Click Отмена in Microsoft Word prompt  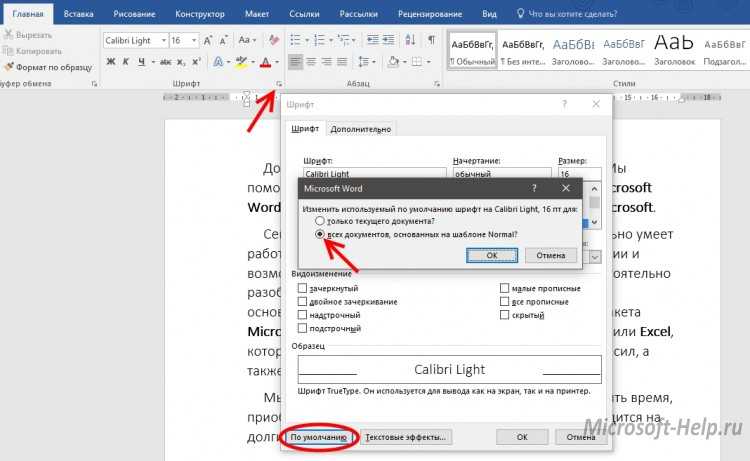pyautogui.click(x=550, y=255)
